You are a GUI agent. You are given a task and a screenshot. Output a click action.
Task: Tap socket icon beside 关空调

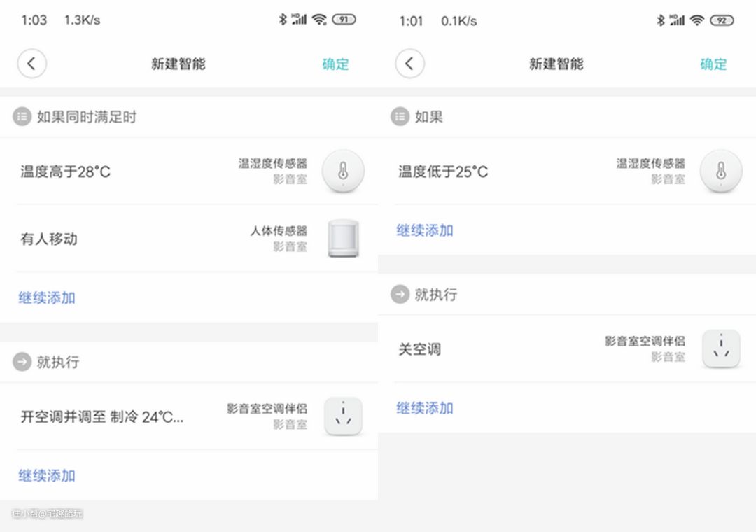pos(721,349)
